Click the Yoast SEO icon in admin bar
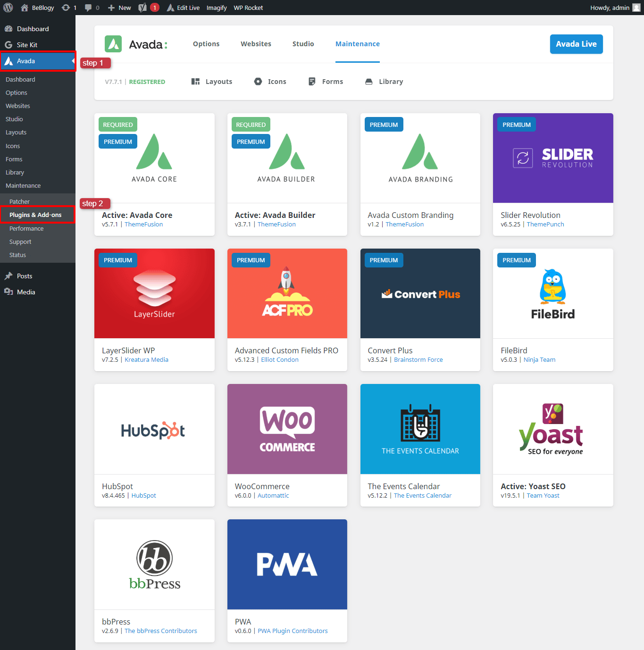The width and height of the screenshot is (644, 650). [142, 8]
